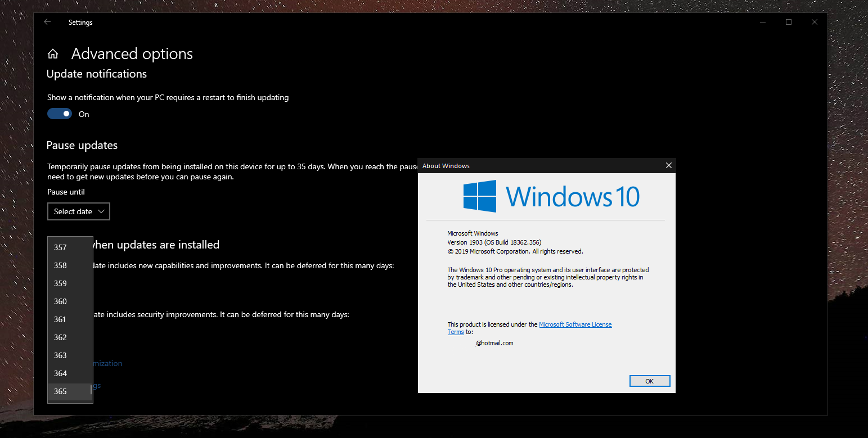Open the Microsoft Software License Terms link
This screenshot has height=438, width=868.
tap(575, 324)
